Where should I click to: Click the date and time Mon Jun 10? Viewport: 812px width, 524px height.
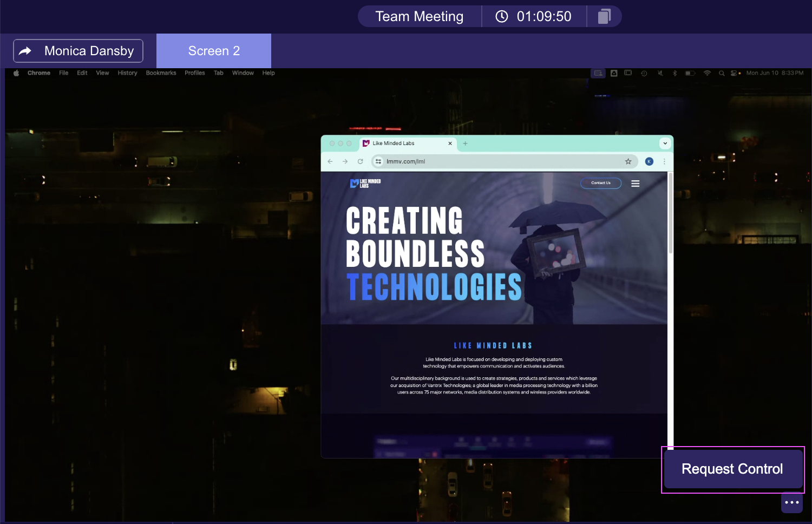pos(775,73)
